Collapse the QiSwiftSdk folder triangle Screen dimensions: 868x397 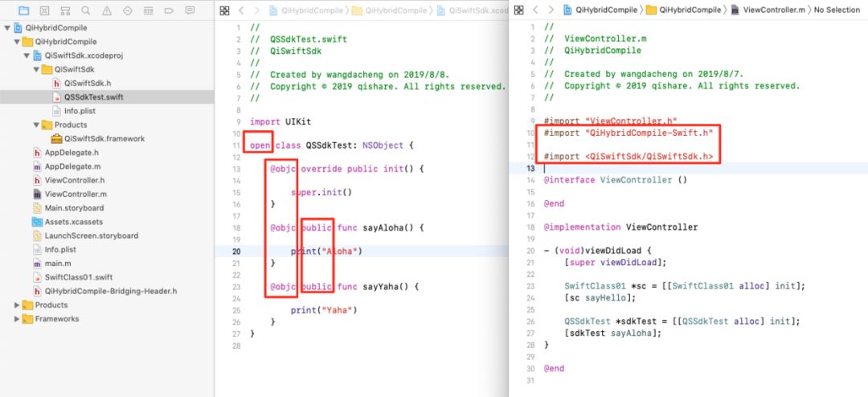[36, 69]
